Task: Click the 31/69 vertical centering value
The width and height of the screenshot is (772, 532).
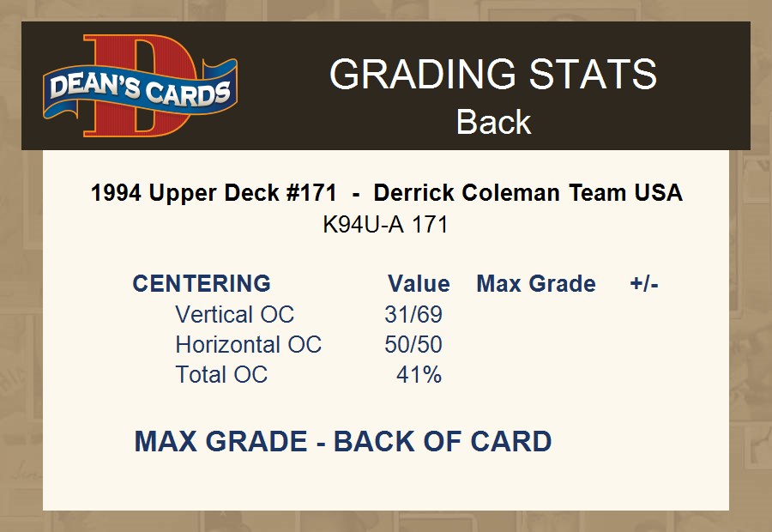Action: pyautogui.click(x=413, y=315)
